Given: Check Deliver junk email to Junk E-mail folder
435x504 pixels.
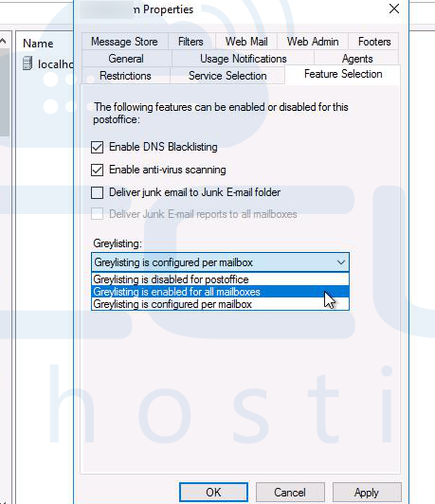Looking at the screenshot, I should (x=97, y=192).
